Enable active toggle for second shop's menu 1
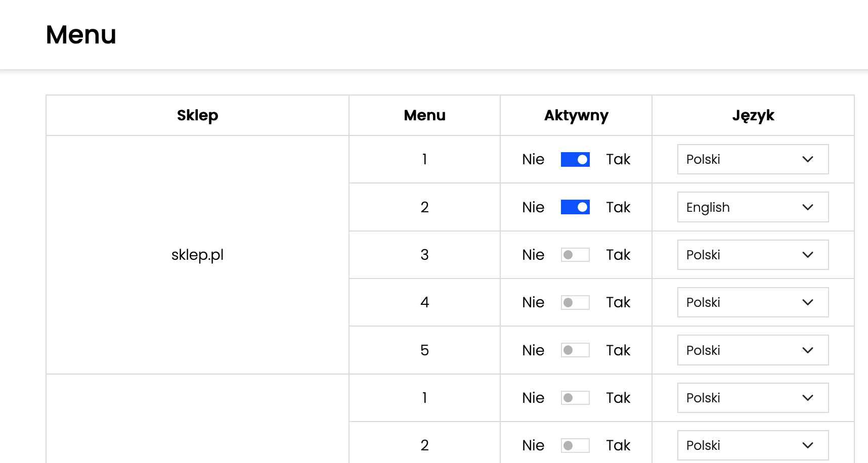The height and width of the screenshot is (463, 868). (575, 398)
